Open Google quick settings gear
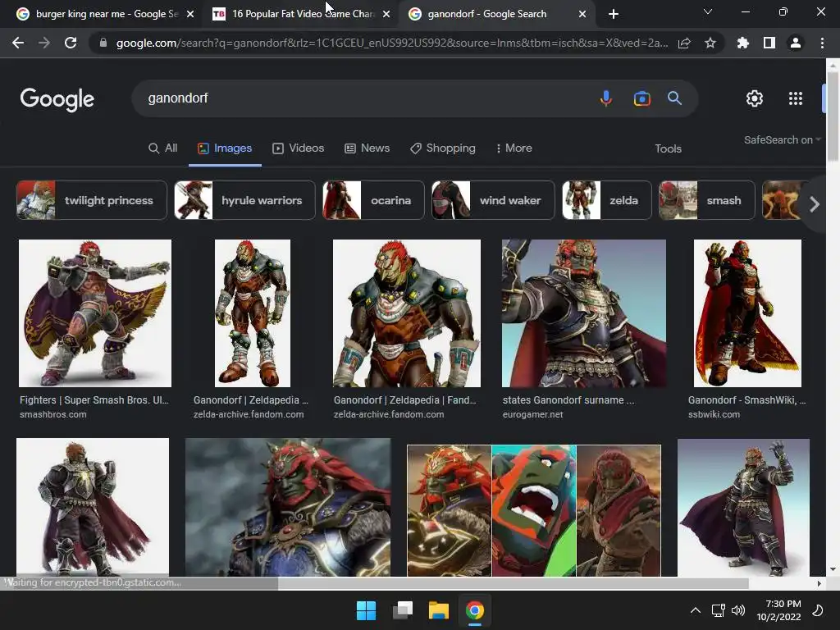The width and height of the screenshot is (840, 630). point(755,98)
